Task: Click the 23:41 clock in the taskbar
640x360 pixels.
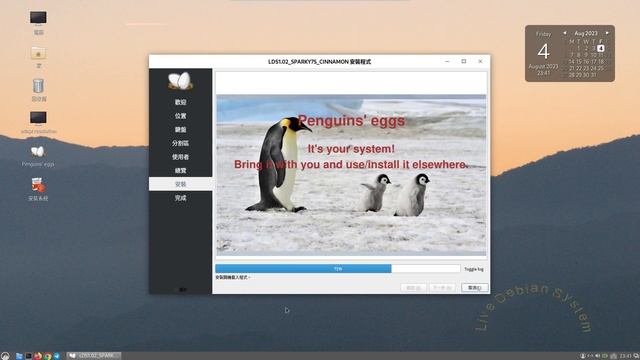Action: click(x=625, y=356)
